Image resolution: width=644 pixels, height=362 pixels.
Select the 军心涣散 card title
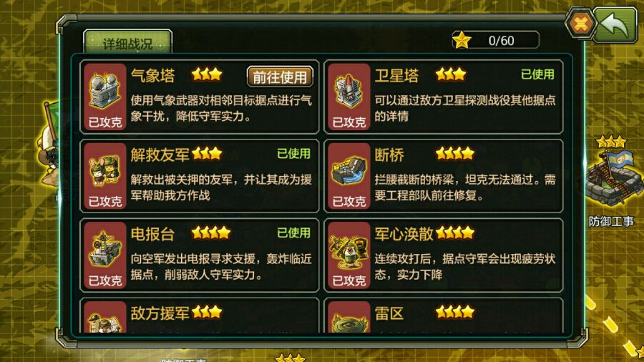click(x=404, y=234)
